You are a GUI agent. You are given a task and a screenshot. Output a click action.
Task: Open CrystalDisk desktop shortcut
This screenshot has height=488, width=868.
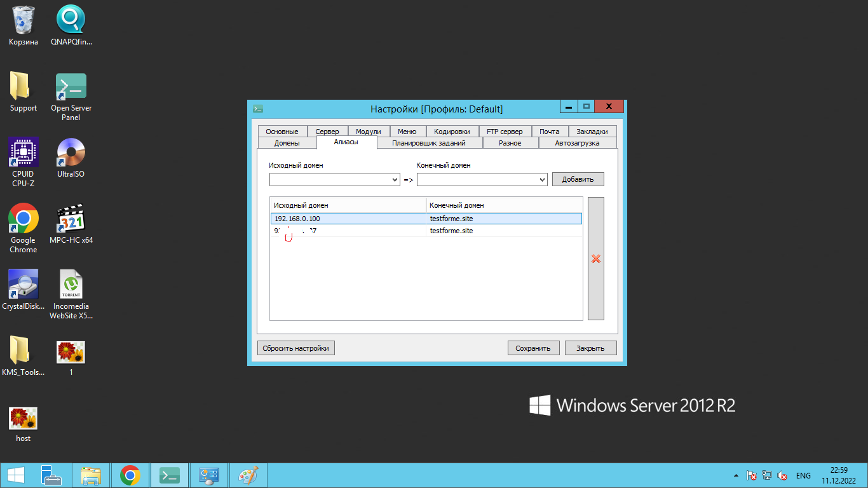(24, 286)
